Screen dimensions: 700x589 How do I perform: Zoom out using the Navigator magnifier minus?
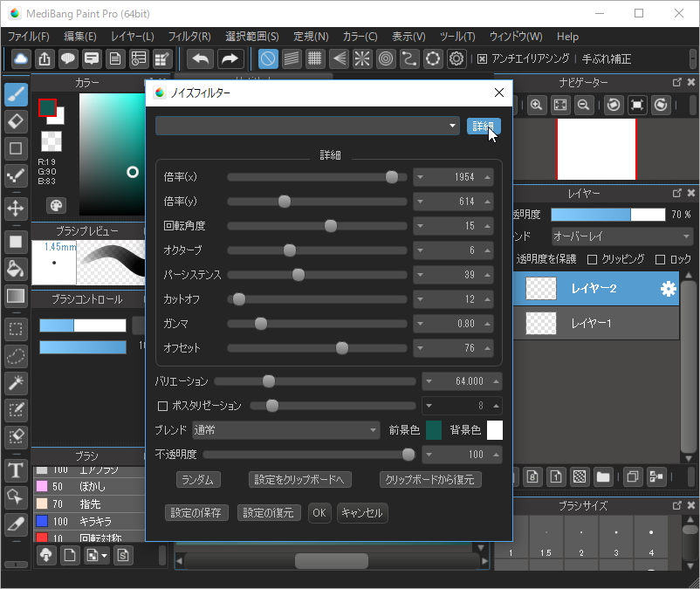click(584, 105)
